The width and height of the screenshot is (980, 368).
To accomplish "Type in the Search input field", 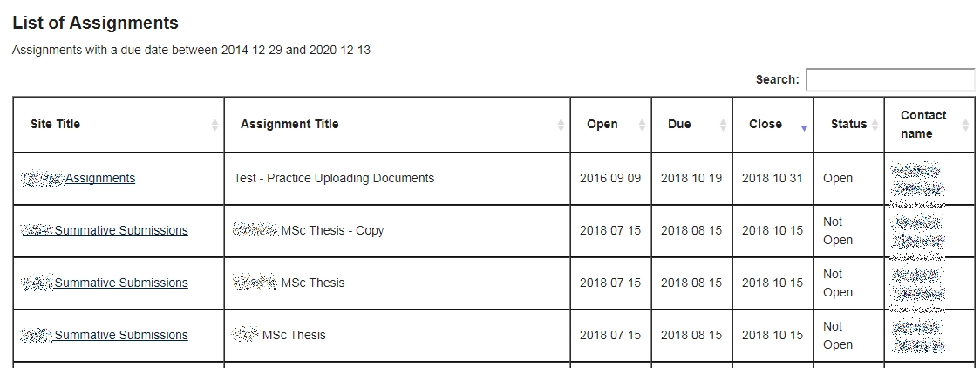I will click(889, 79).
